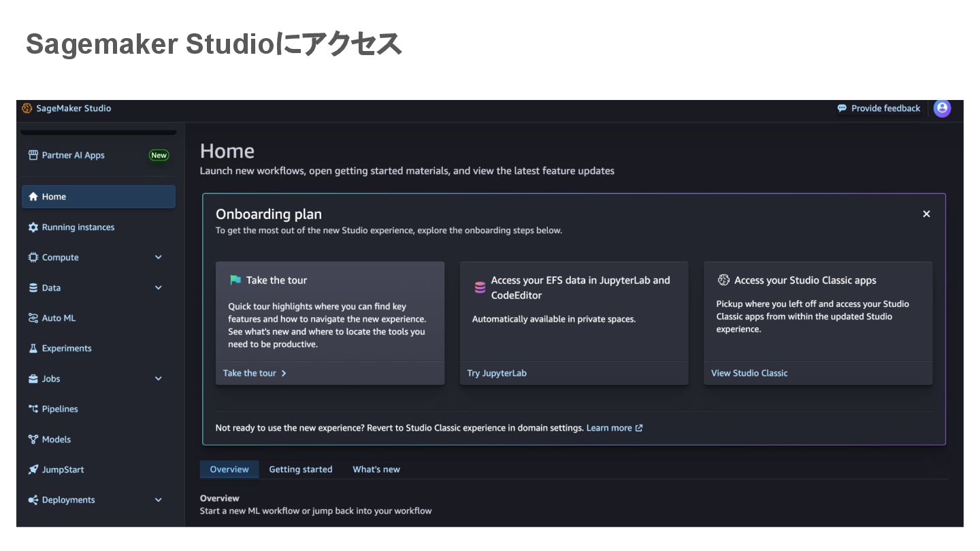Open the user profile avatar

942,108
